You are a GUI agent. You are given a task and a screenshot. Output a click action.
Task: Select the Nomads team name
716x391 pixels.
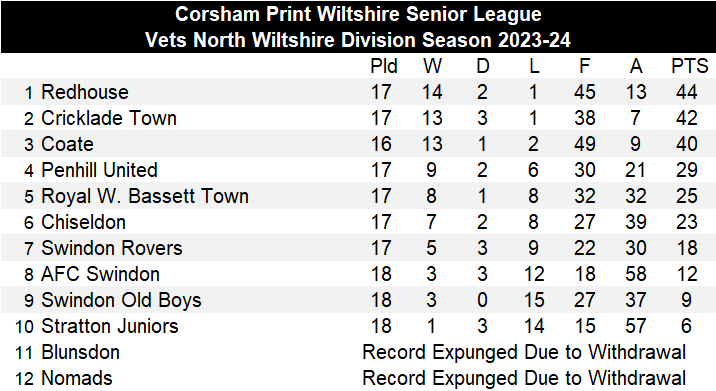(x=77, y=379)
